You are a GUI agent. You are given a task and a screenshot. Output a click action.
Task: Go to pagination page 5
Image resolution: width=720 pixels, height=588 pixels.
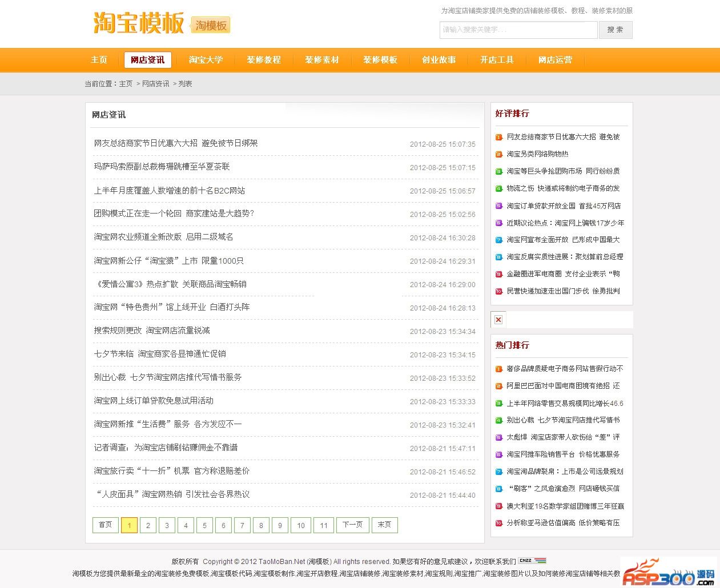[x=204, y=525]
